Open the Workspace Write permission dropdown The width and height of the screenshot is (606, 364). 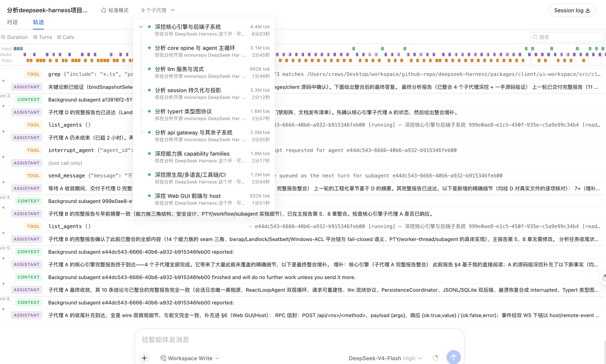[190, 358]
